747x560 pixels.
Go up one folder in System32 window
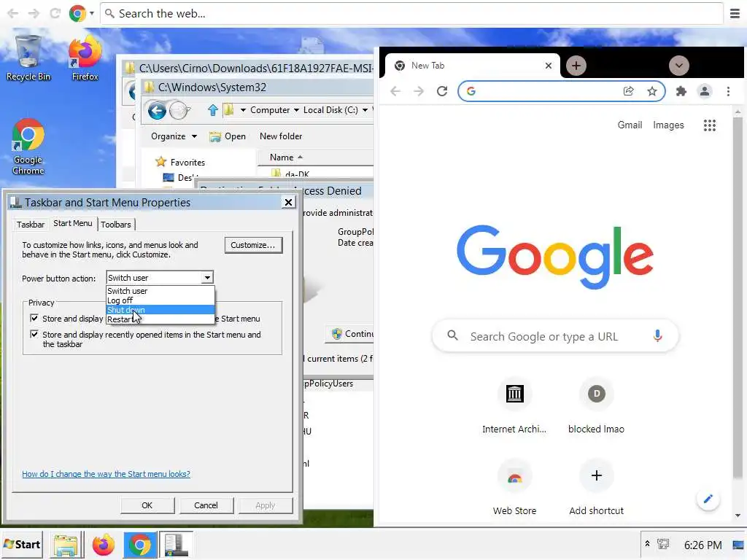213,111
